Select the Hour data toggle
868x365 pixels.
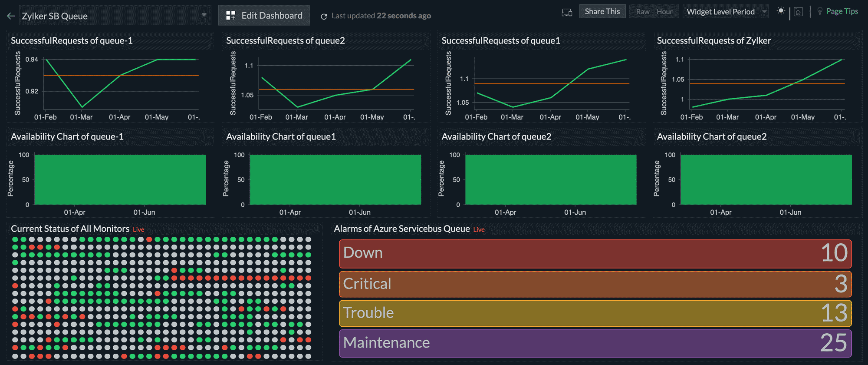pyautogui.click(x=664, y=12)
